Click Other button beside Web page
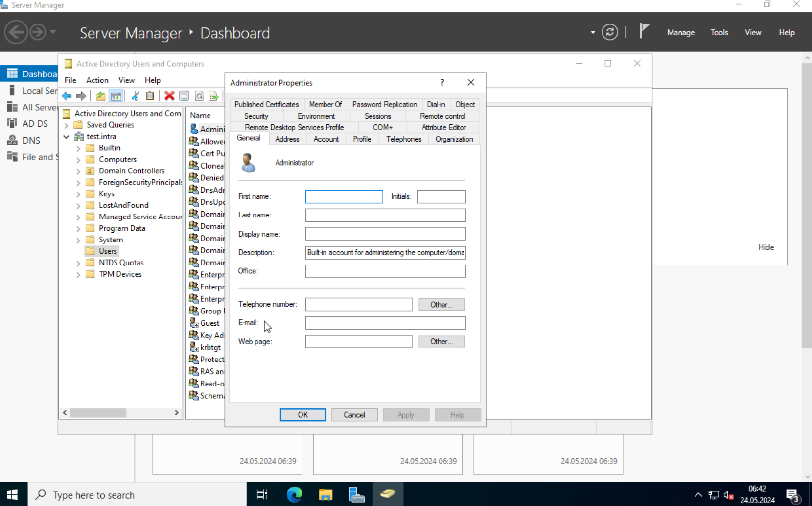Image resolution: width=812 pixels, height=506 pixels. [x=442, y=342]
